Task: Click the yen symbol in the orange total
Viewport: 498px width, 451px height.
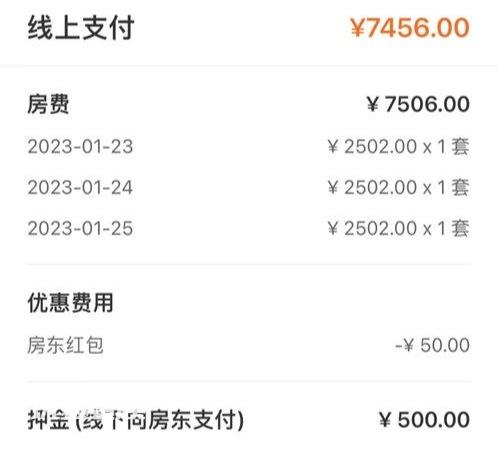Action: 358,27
